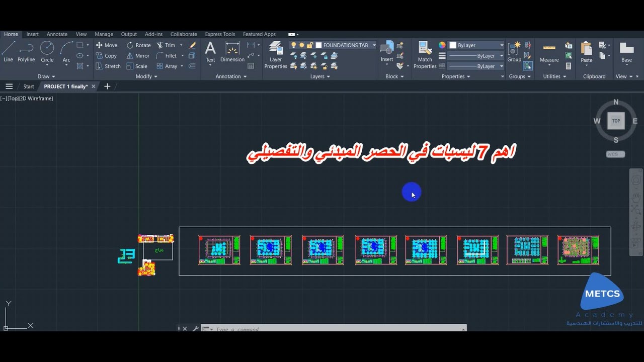Activate the Move command
The height and width of the screenshot is (362, 644).
point(106,45)
